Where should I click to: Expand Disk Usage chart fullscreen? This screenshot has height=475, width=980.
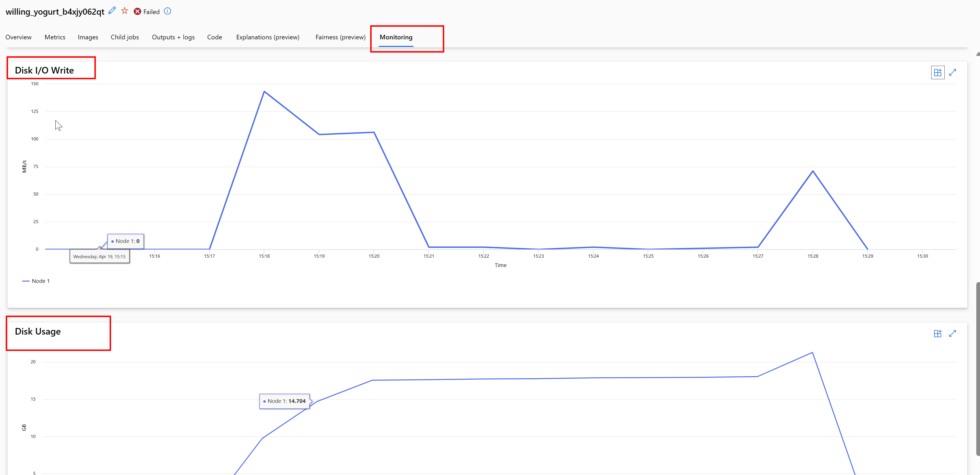click(953, 333)
